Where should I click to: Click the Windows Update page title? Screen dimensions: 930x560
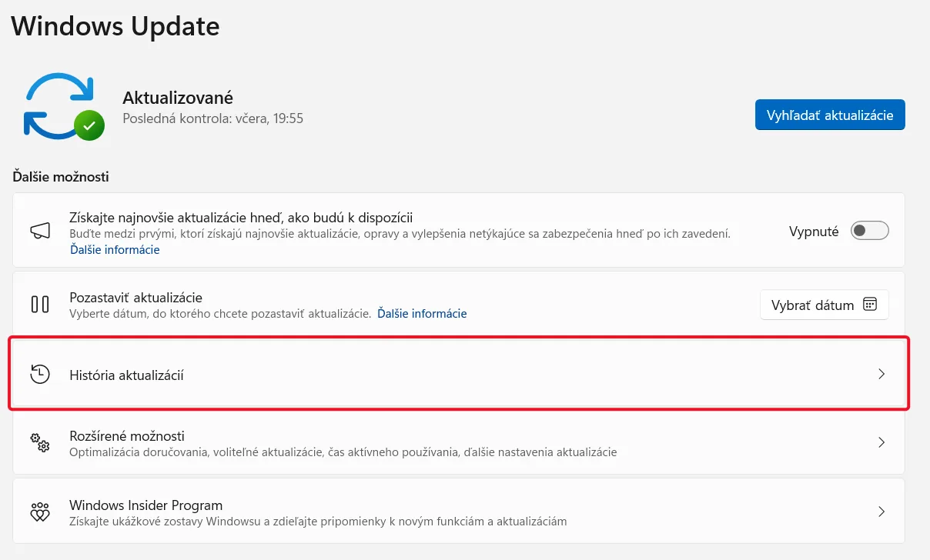pyautogui.click(x=115, y=26)
